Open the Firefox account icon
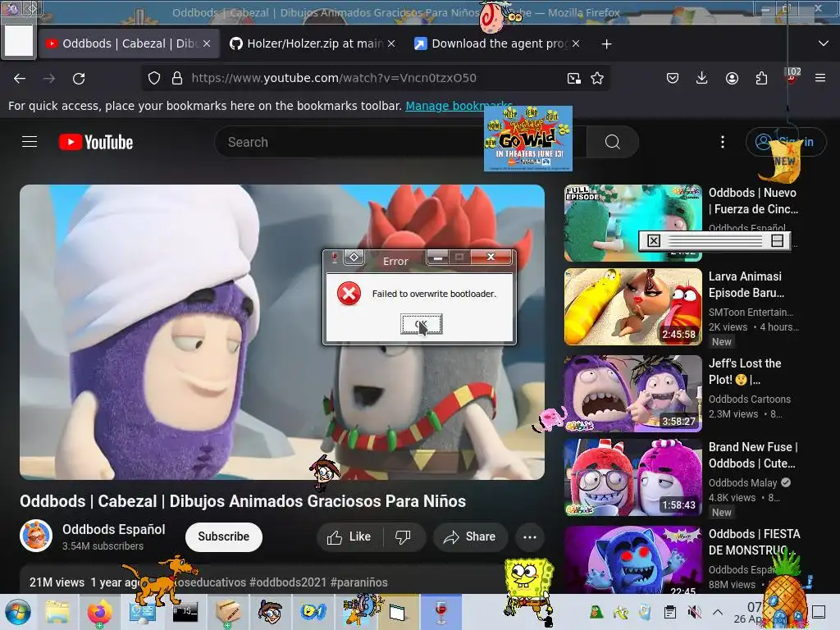This screenshot has width=840, height=630. pyautogui.click(x=732, y=78)
